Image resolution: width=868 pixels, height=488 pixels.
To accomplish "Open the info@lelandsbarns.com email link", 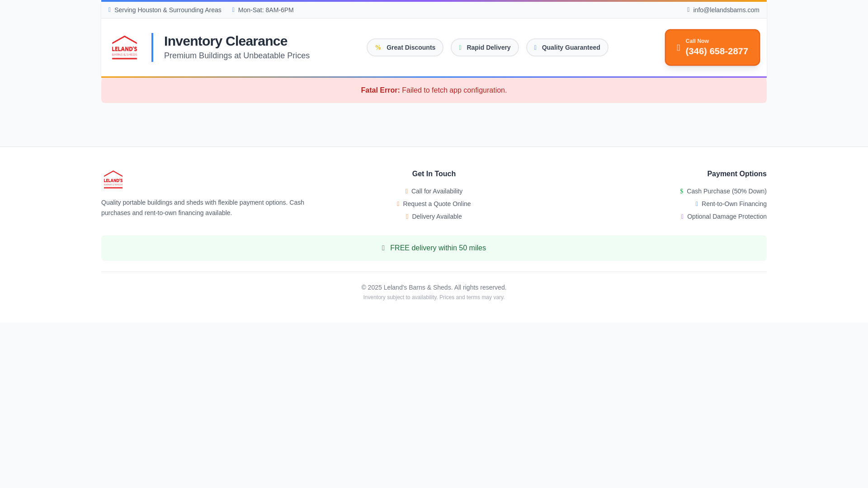I will point(726,10).
